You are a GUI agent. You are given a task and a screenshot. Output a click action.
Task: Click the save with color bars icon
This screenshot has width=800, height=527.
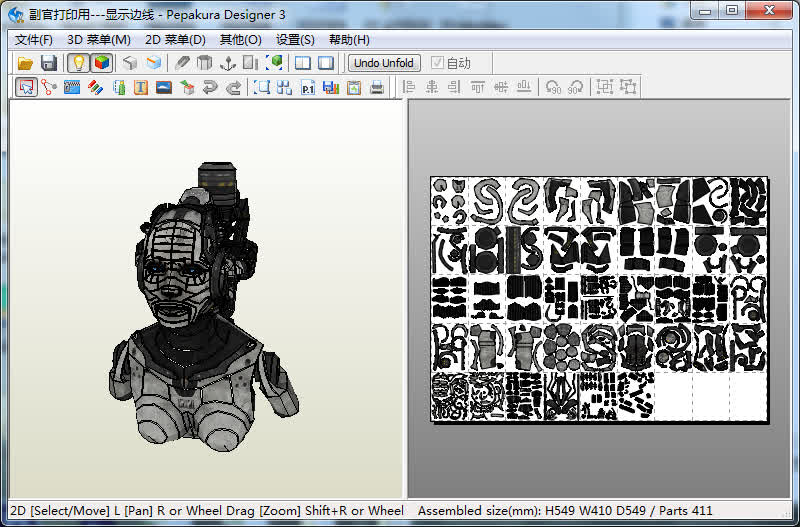coord(331,87)
